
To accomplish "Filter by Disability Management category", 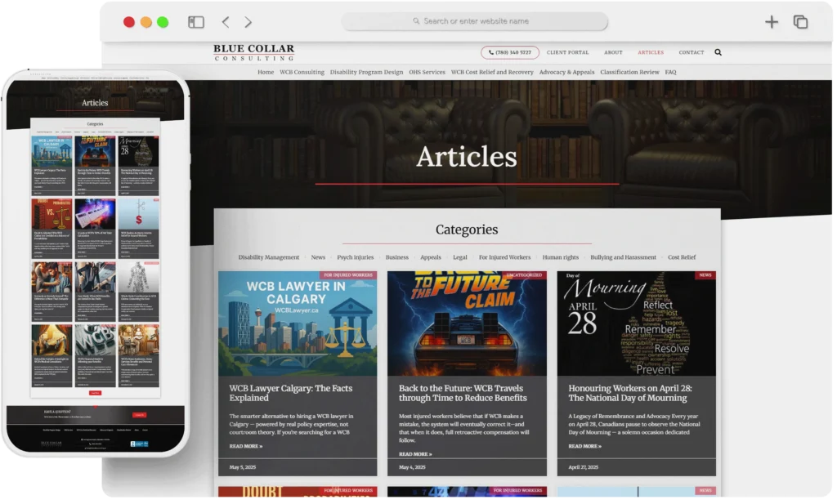I will pos(268,257).
